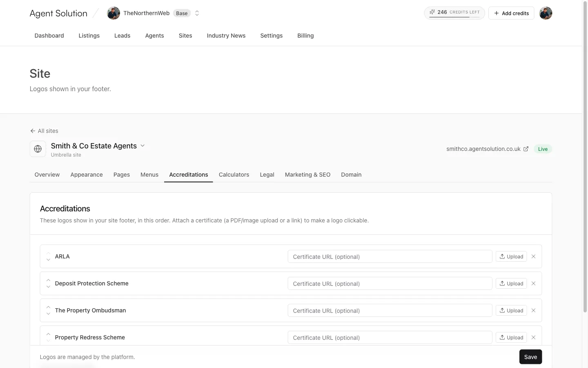Switch to the Appearance tab
Viewport: 588px width, 368px height.
87,175
